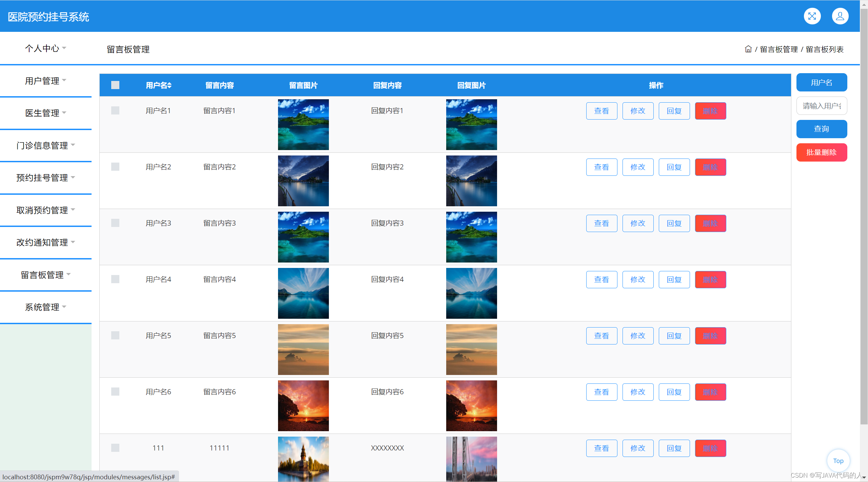Click 删除 for 用户名2 row

coord(710,167)
